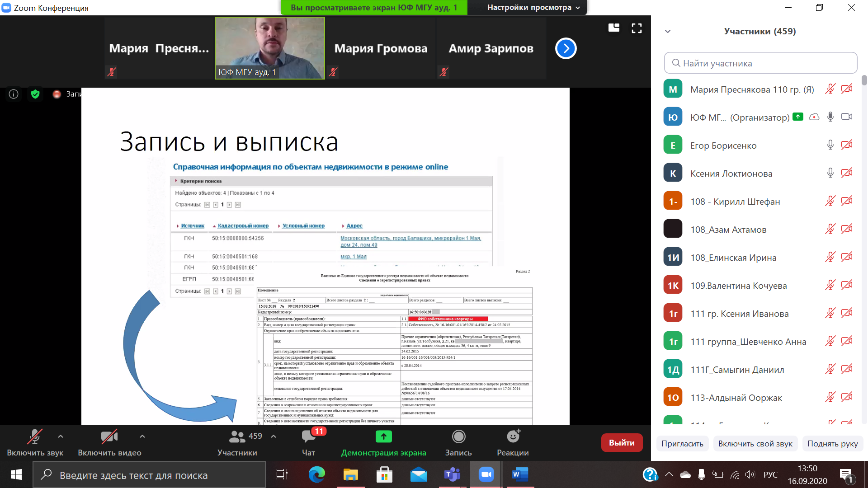Open Task View on the taskbar
Viewport: 868px width, 488px height.
282,474
